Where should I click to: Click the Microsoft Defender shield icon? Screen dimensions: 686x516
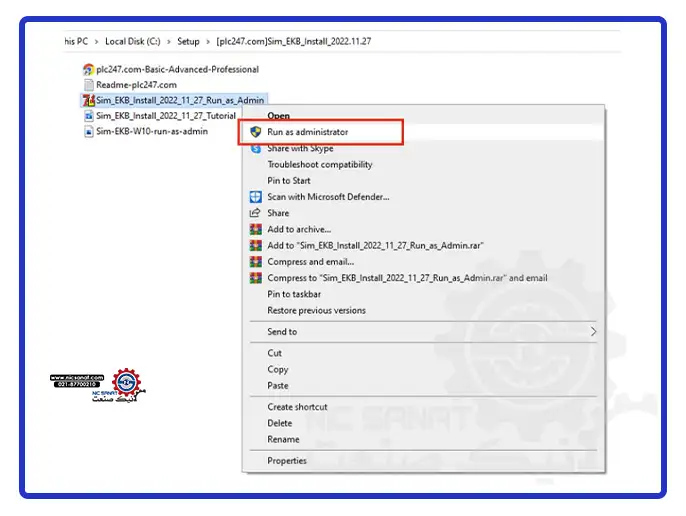click(256, 197)
